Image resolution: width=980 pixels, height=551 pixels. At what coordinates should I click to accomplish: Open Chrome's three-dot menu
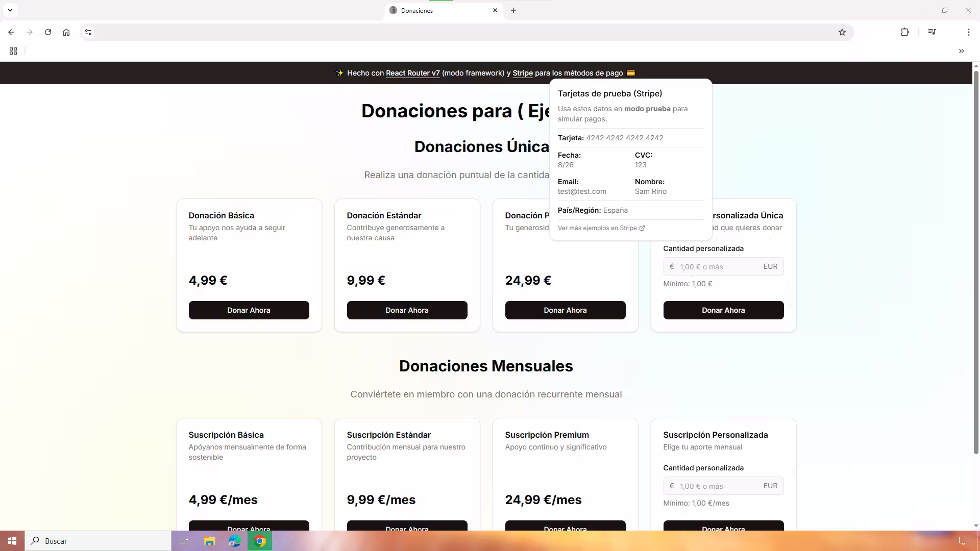tap(969, 32)
